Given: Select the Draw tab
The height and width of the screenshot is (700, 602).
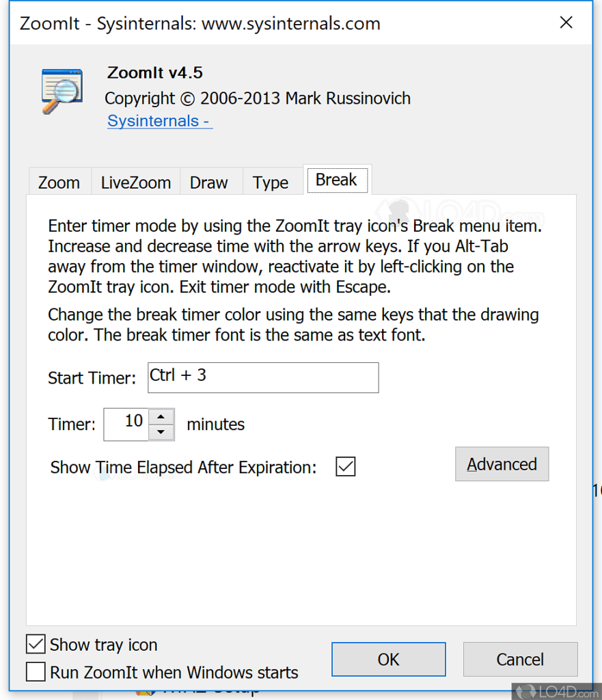Looking at the screenshot, I should [x=208, y=183].
